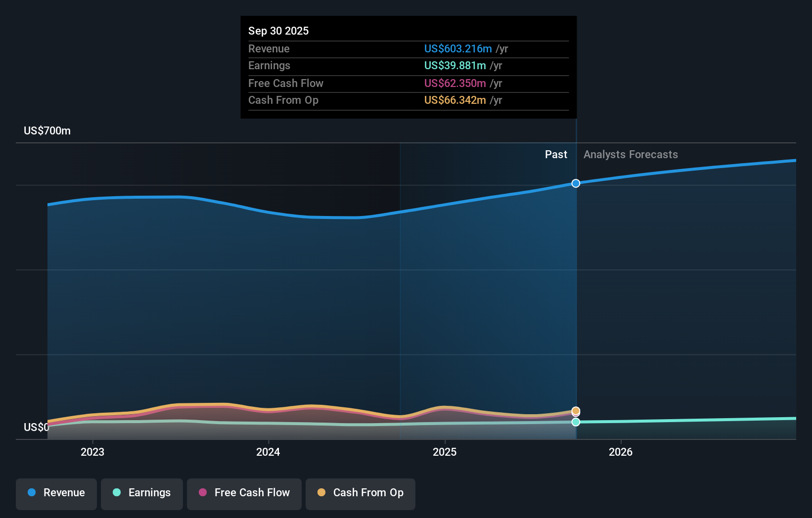Toggle the Earnings series visibility

[141, 493]
